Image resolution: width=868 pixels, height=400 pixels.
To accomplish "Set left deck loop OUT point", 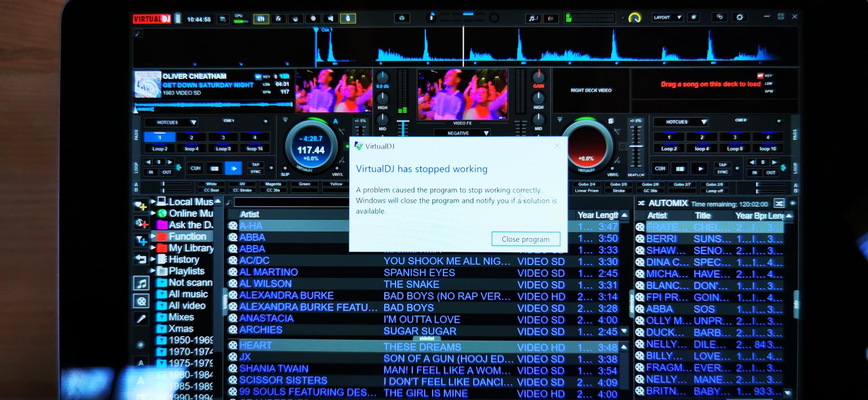I will coord(167,172).
